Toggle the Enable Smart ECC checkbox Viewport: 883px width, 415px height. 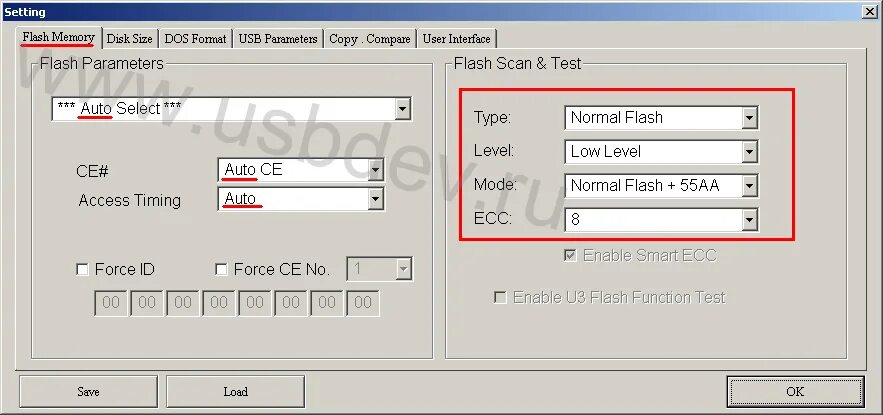tap(570, 255)
